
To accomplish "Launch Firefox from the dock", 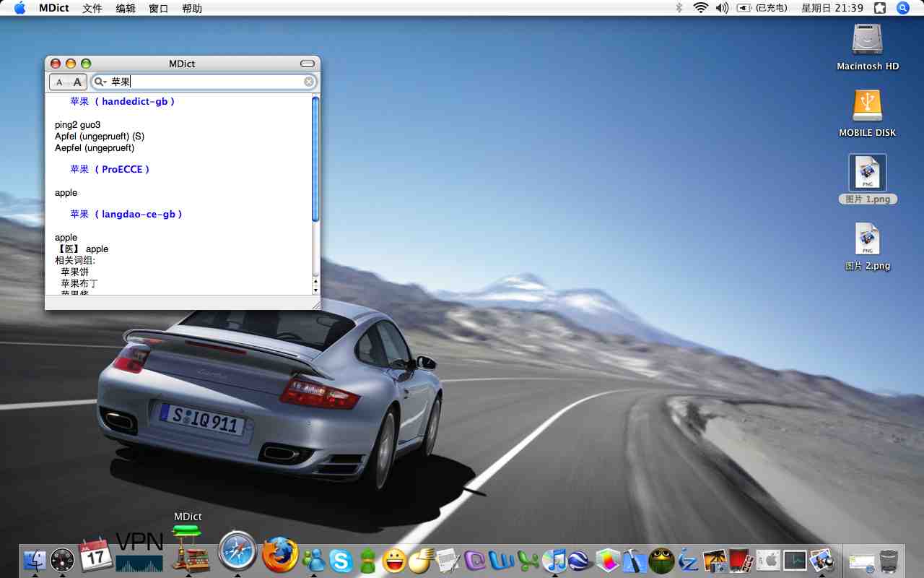I will pos(279,556).
